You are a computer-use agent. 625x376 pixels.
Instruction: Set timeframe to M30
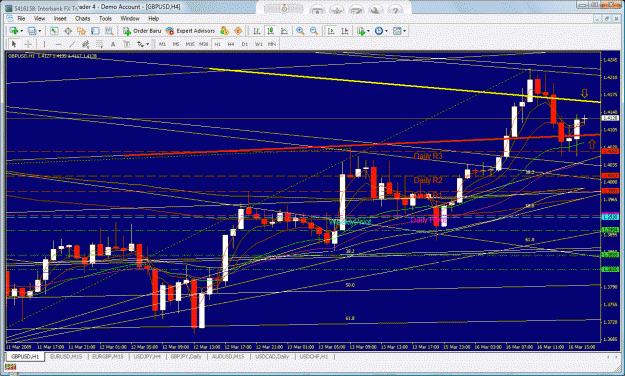coord(204,44)
